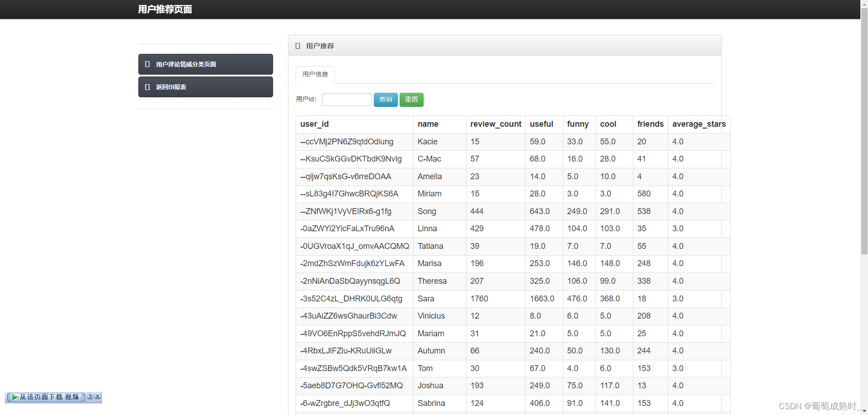Click name column header
The height and width of the screenshot is (415, 868).
click(x=428, y=124)
